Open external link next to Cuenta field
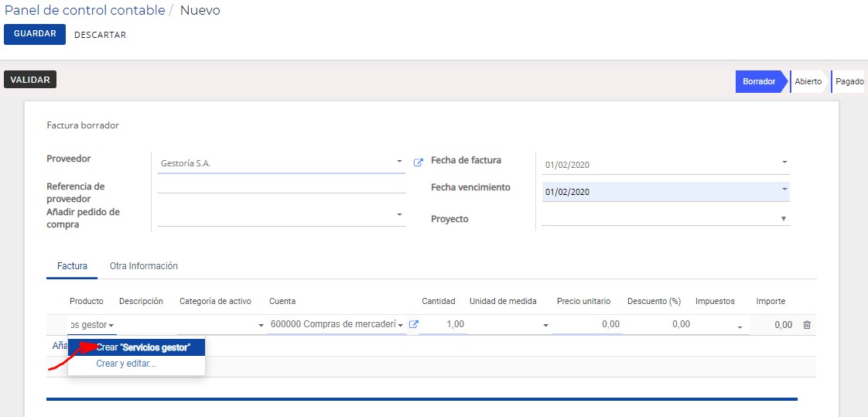The width and height of the screenshot is (868, 417). (x=413, y=325)
